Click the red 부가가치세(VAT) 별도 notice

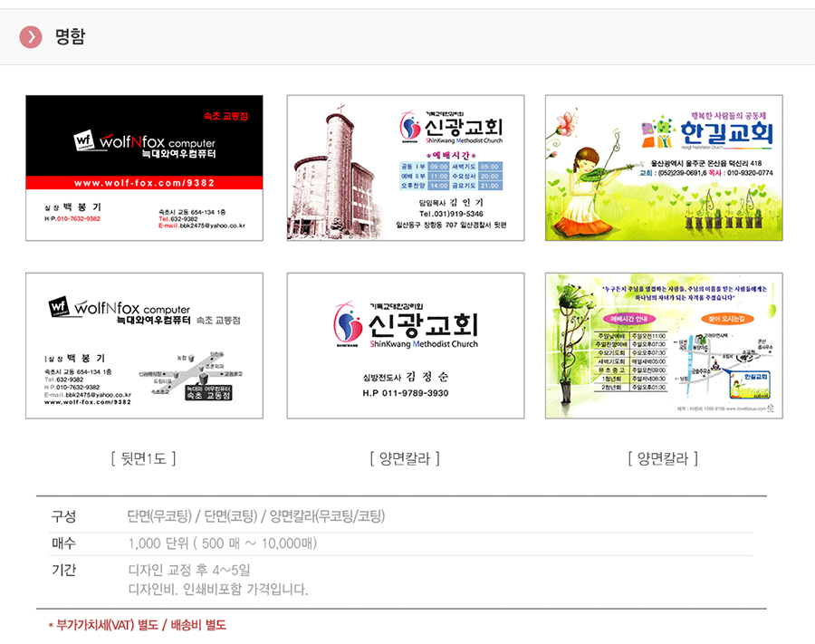click(138, 625)
